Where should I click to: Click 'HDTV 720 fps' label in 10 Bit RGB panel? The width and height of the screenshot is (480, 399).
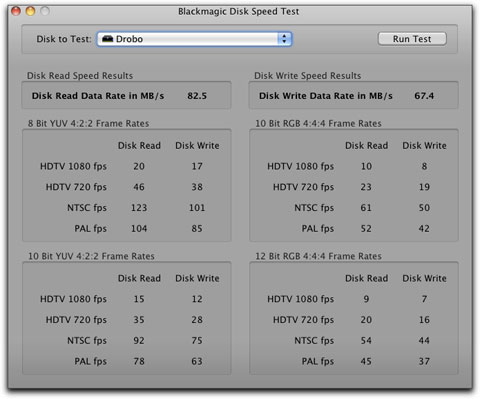(x=303, y=187)
